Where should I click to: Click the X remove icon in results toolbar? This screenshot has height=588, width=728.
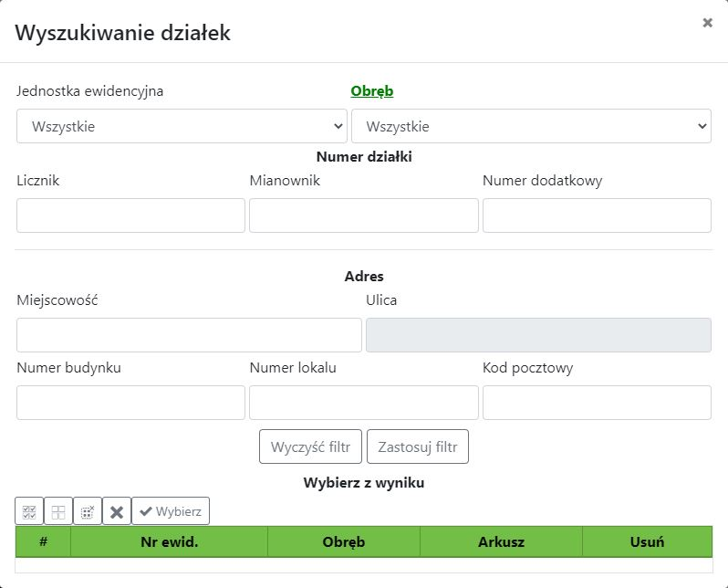pos(116,511)
